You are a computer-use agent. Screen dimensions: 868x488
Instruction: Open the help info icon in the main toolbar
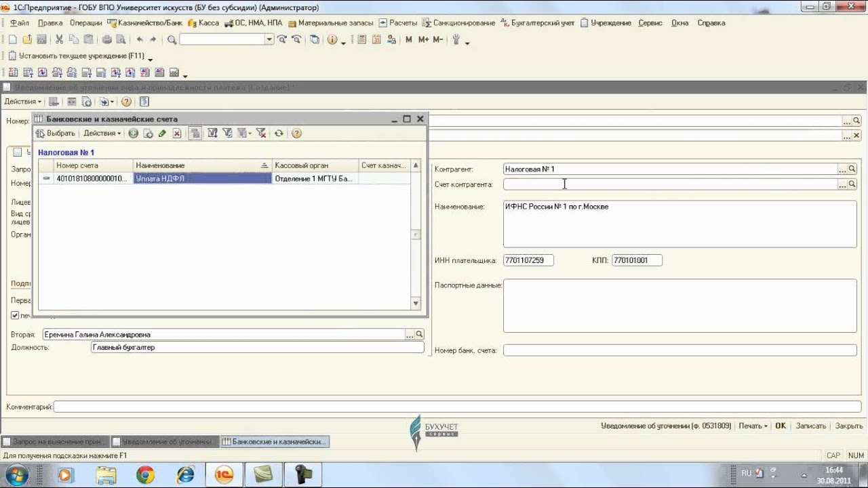(x=332, y=39)
